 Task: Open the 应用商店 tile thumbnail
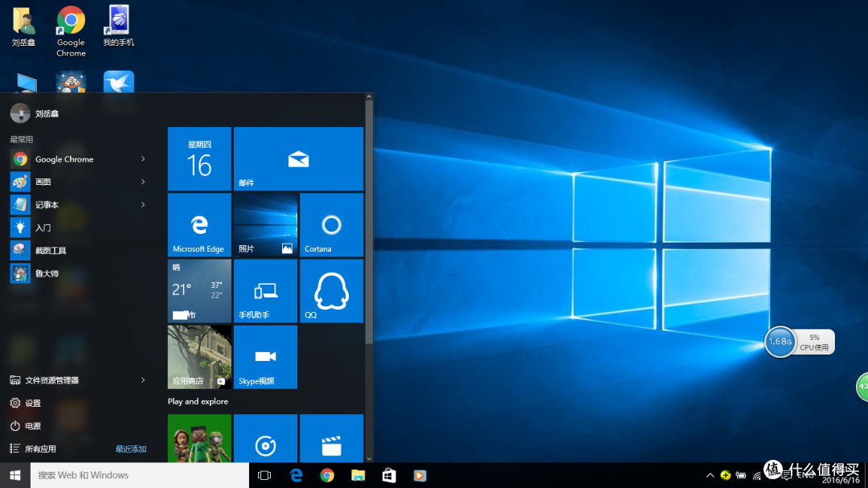click(x=199, y=357)
